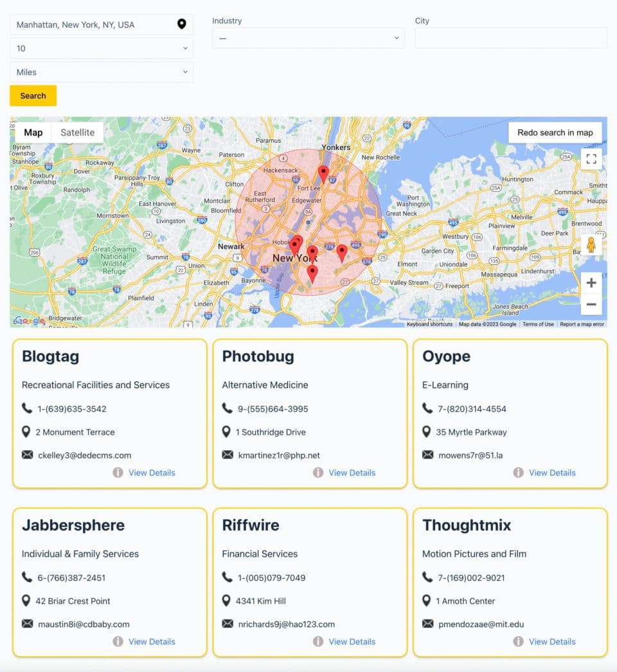Click Redo search in map button
Viewport: 617px width, 672px height.
click(x=555, y=132)
